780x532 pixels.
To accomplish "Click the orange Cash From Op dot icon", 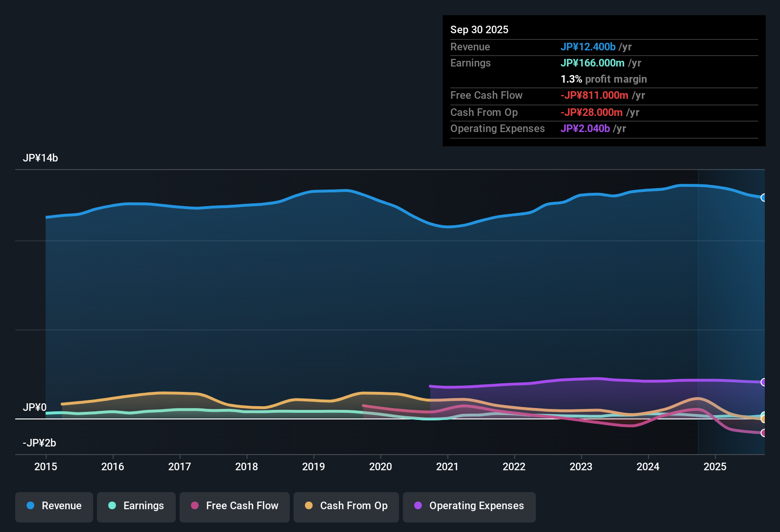I will coord(309,506).
